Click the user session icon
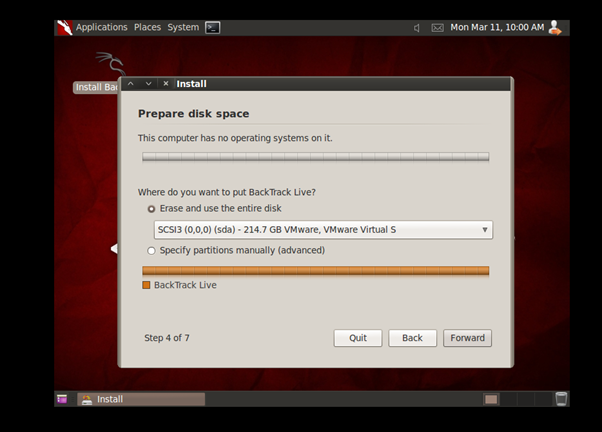This screenshot has height=432, width=602. pyautogui.click(x=555, y=28)
